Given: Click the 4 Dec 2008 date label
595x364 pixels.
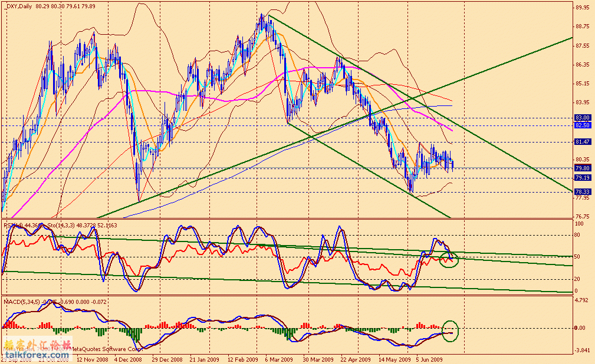Looking at the screenshot, I should point(128,359).
